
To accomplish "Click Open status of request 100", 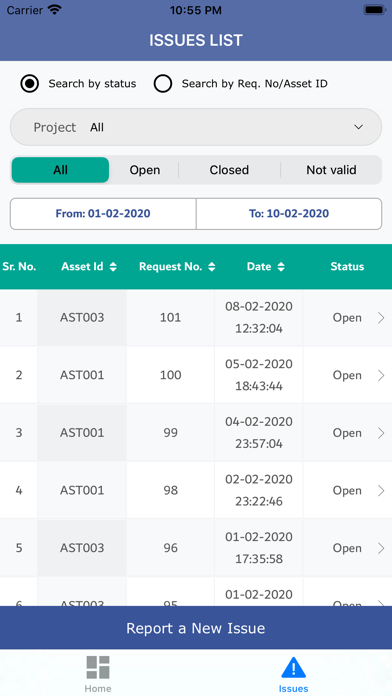I will [347, 376].
